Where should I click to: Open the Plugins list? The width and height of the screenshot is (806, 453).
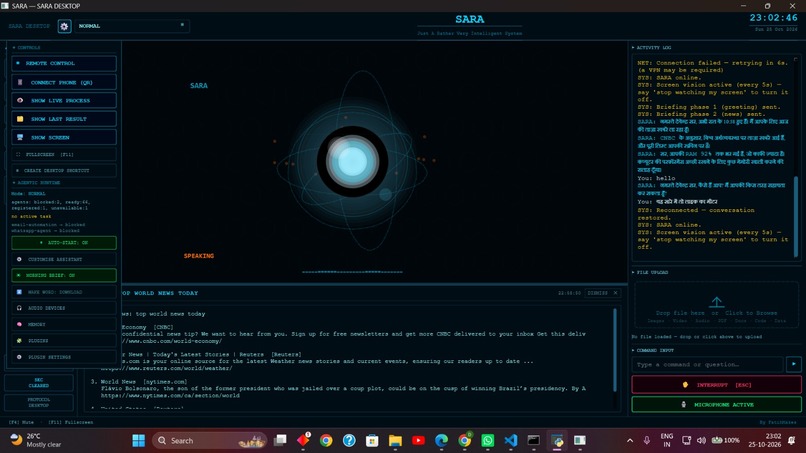pyautogui.click(x=64, y=340)
